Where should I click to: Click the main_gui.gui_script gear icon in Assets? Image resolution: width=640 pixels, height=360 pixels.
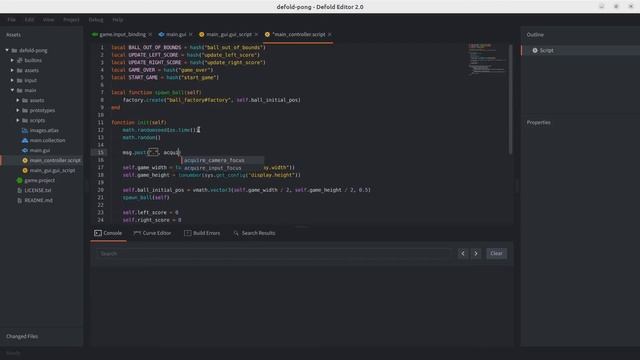tap(25, 171)
